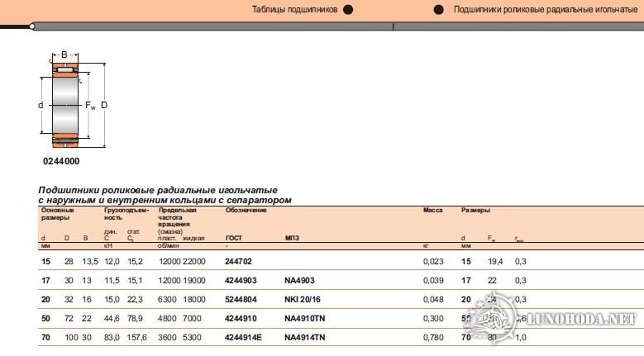
Task: Click dynamic load value 44,6
Action: point(112,318)
